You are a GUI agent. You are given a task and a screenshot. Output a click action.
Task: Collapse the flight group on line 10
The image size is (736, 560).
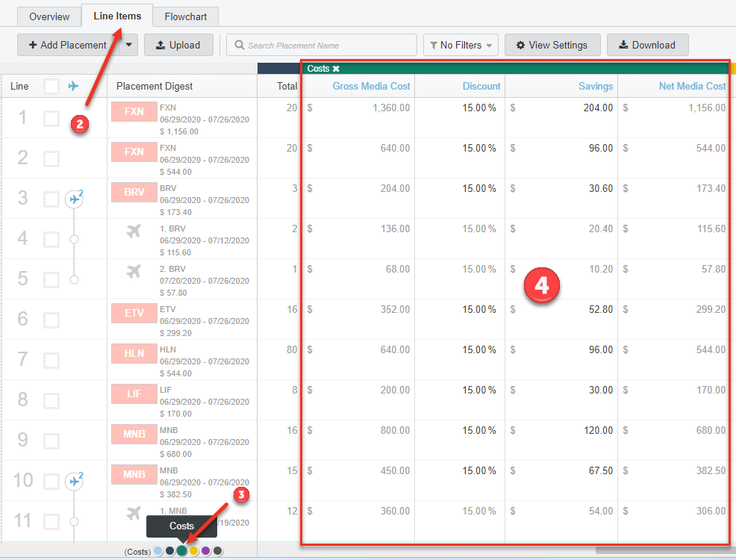coord(74,481)
